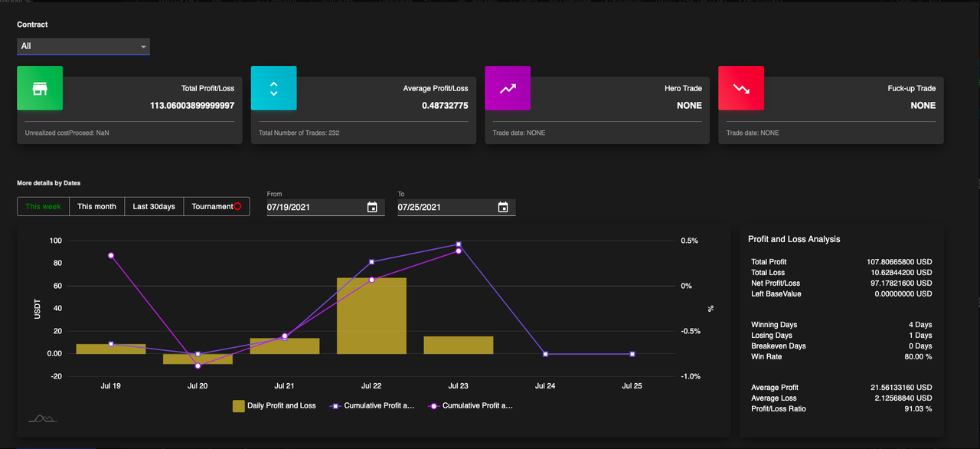Click the More details by Dates label
Image resolution: width=980 pixels, height=449 pixels.
coord(49,183)
